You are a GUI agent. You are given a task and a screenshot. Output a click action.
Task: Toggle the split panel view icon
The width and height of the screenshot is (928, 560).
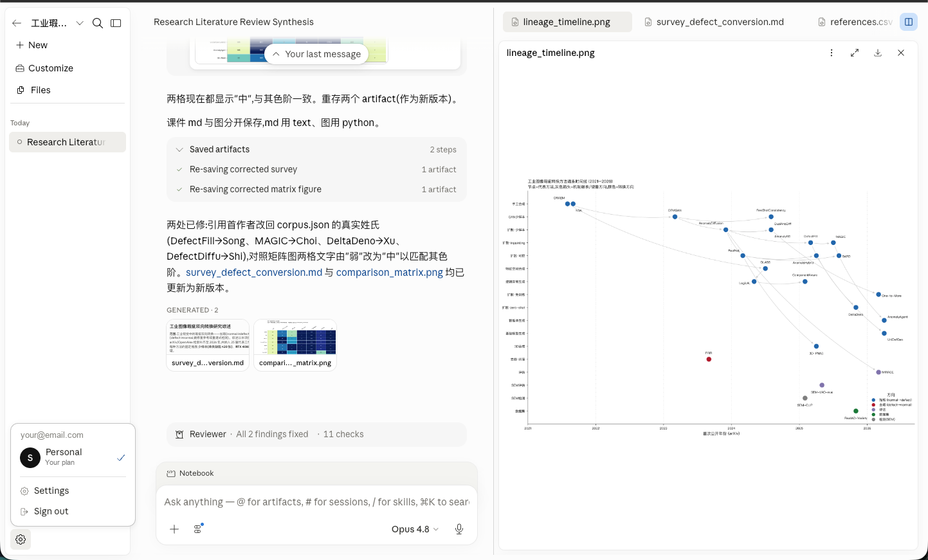click(x=909, y=22)
